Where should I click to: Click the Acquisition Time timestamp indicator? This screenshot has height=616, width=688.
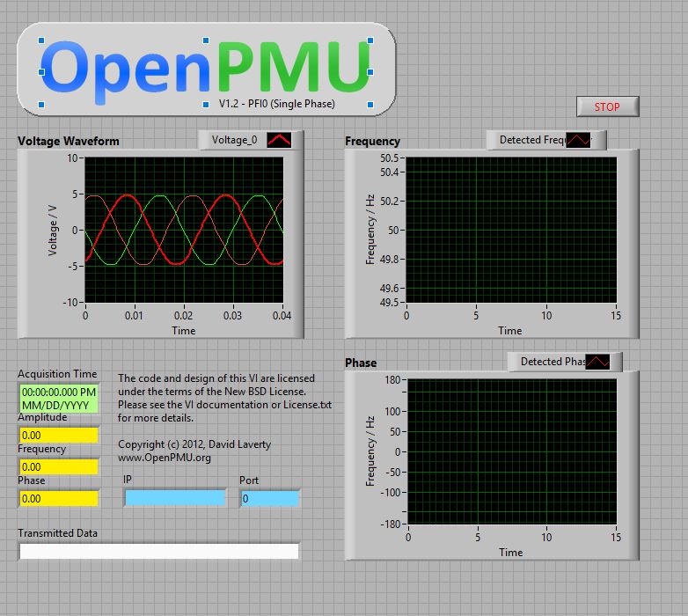(59, 399)
